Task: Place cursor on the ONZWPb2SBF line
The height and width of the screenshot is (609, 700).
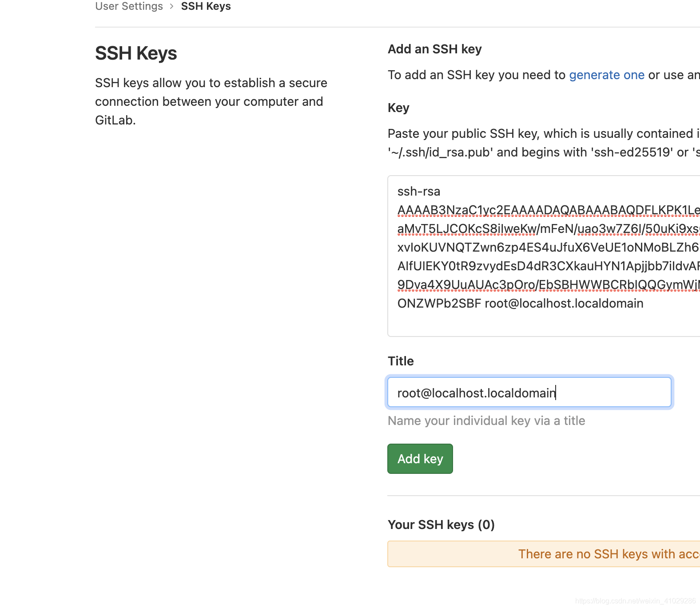Action: point(520,303)
